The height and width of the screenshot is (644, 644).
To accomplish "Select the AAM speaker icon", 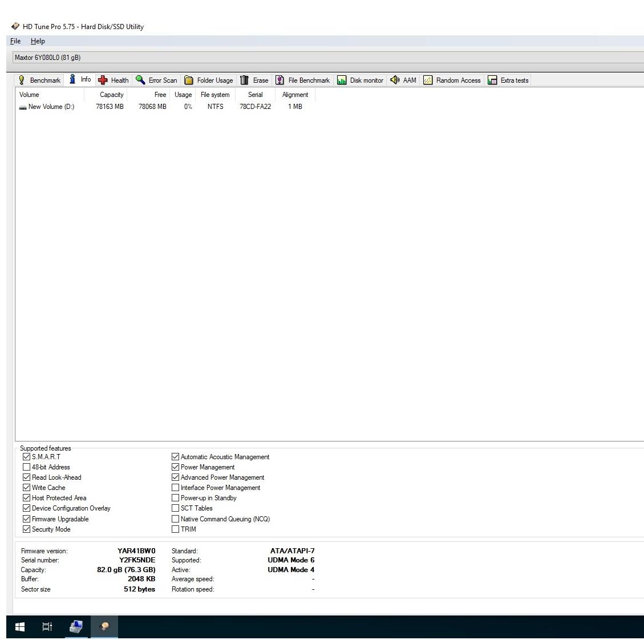I will point(395,80).
